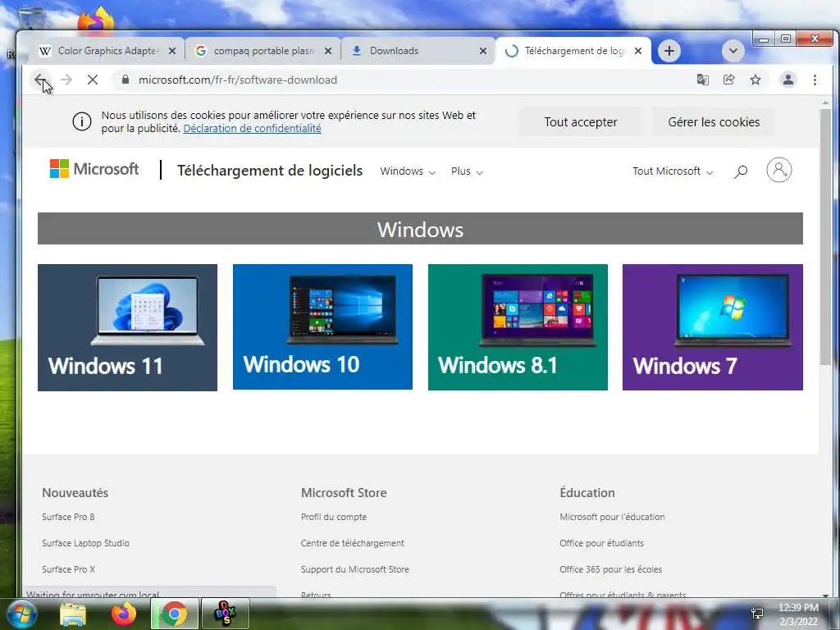Open Office 365 pour les écoles link
This screenshot has height=630, width=840.
pyautogui.click(x=610, y=569)
